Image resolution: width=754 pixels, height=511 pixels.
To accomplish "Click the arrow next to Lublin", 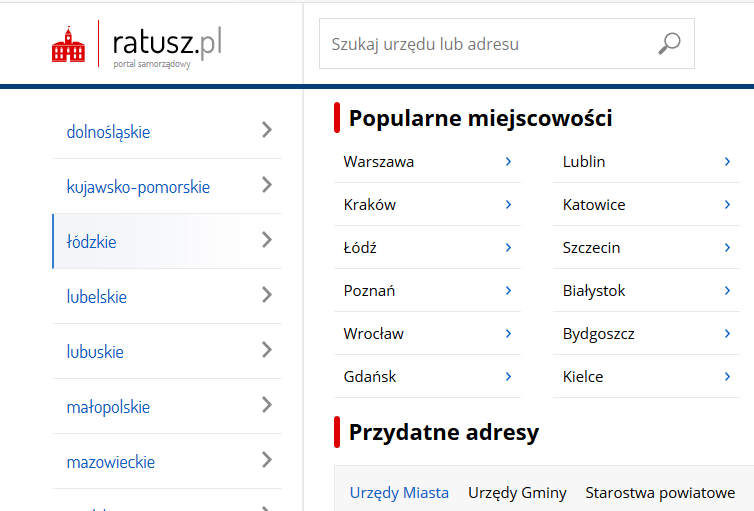I will point(727,162).
